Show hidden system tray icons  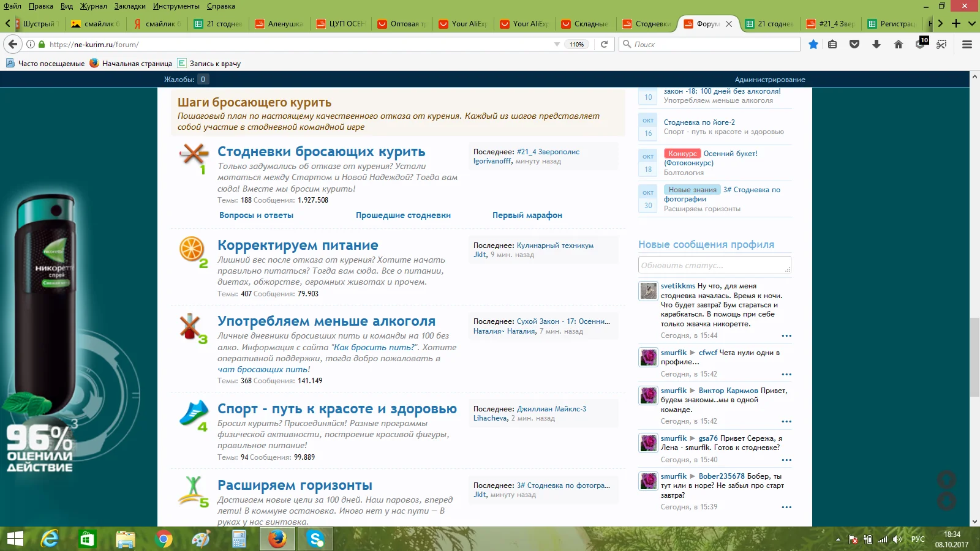[838, 539]
